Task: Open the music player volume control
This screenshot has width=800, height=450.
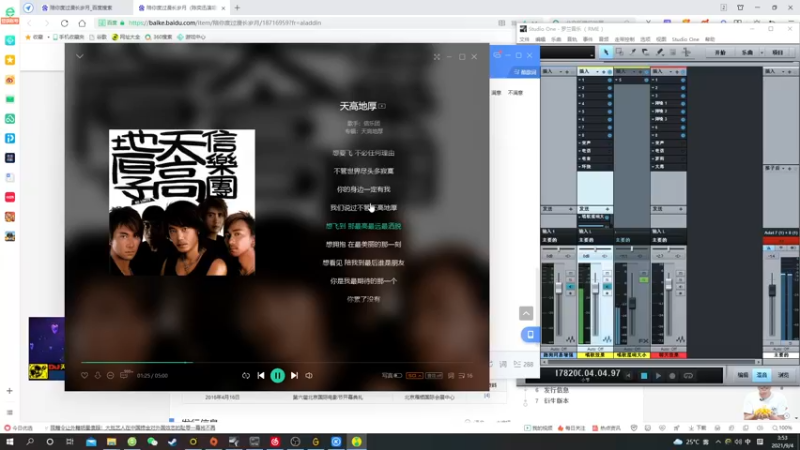Action: click(309, 376)
